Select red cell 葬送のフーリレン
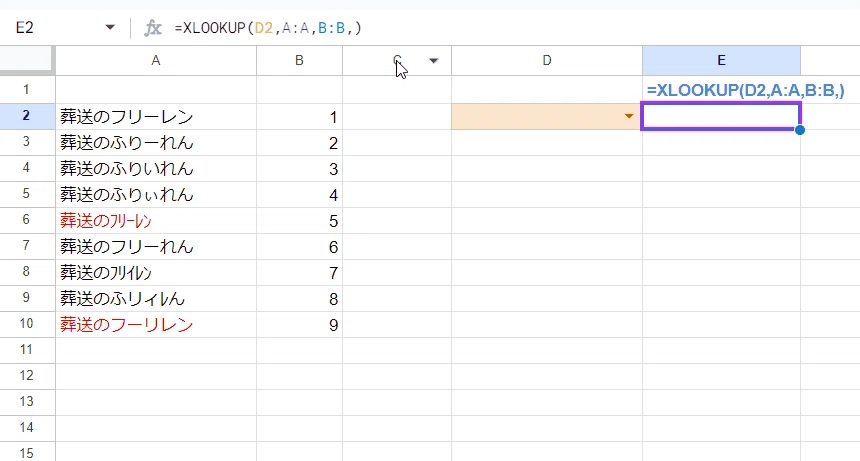This screenshot has height=461, width=860. click(156, 325)
